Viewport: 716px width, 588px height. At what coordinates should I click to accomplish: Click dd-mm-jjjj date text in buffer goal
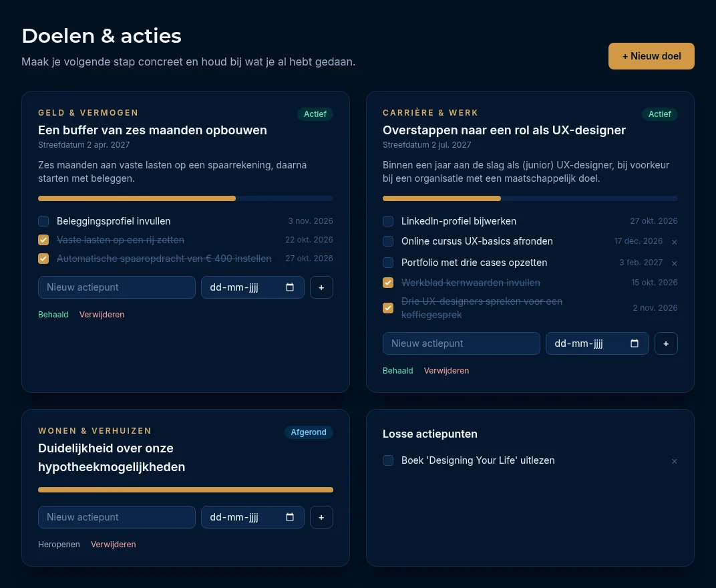234,287
